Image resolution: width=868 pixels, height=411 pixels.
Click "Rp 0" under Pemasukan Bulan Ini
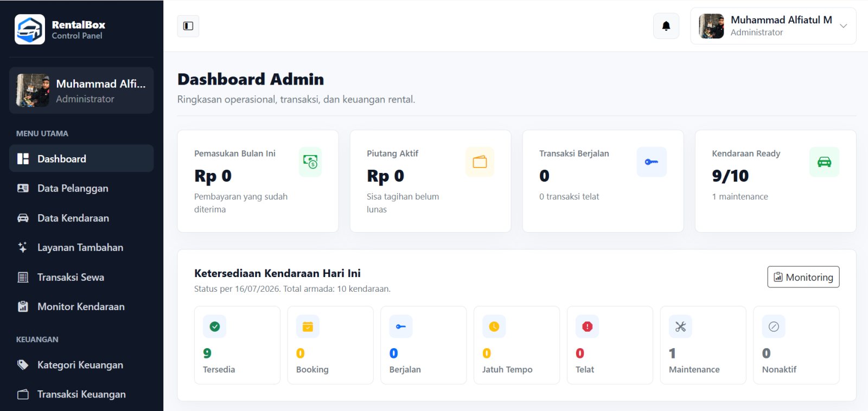click(213, 176)
